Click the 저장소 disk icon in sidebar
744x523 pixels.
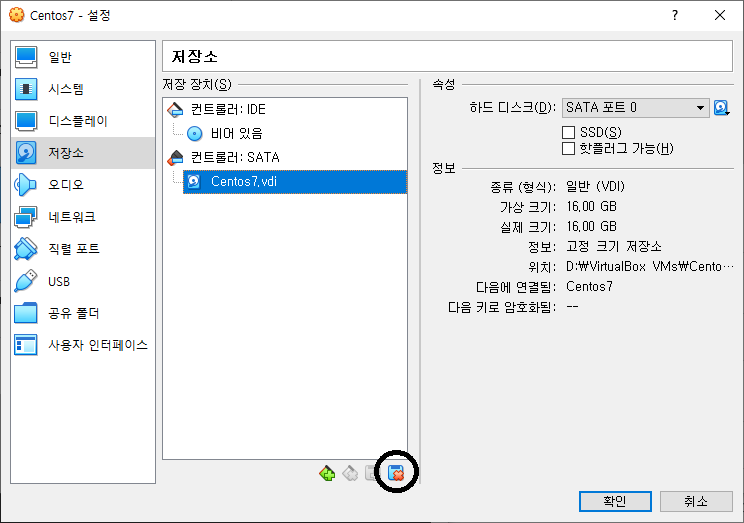point(26,153)
